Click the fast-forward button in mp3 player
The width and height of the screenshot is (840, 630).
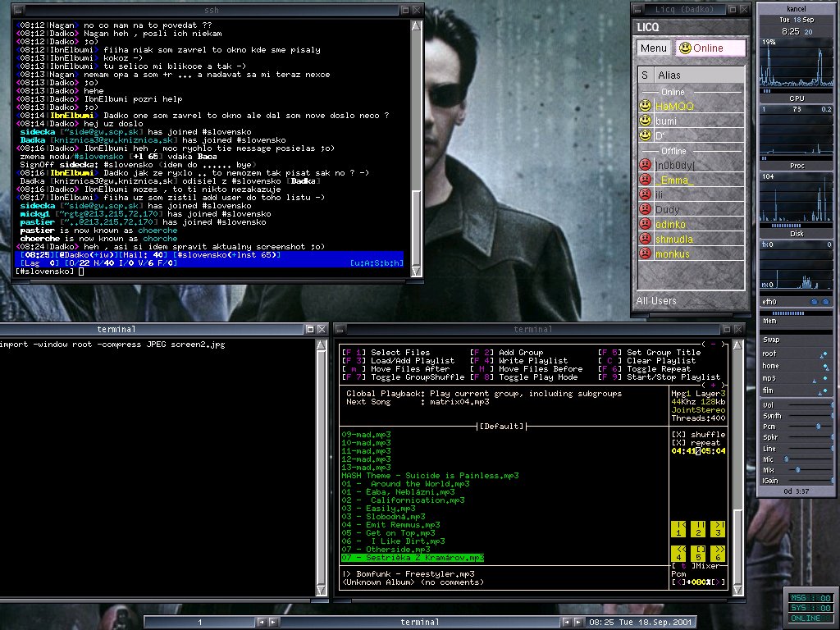point(717,553)
